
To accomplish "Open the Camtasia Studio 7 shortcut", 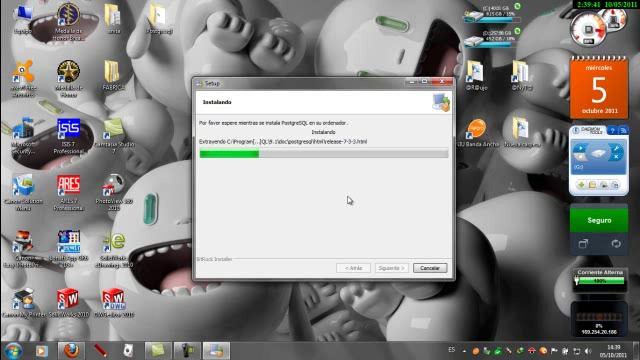I will click(114, 136).
